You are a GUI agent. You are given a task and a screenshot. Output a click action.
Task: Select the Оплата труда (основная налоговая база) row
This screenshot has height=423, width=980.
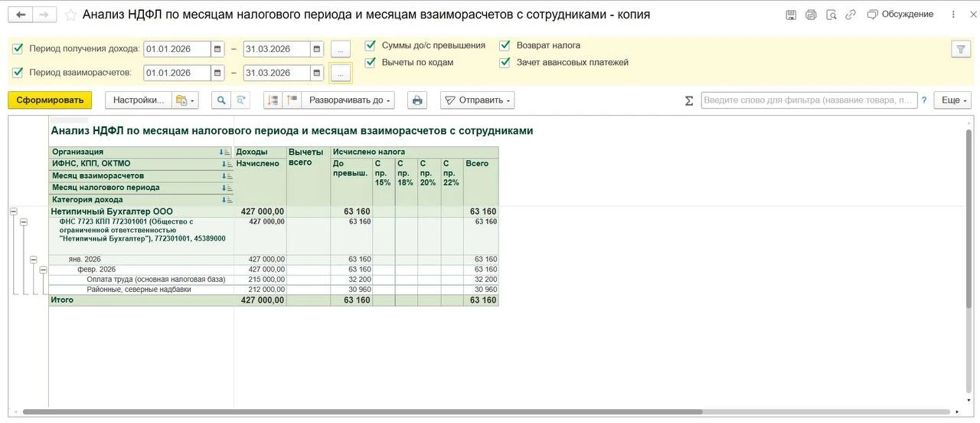tap(273, 280)
